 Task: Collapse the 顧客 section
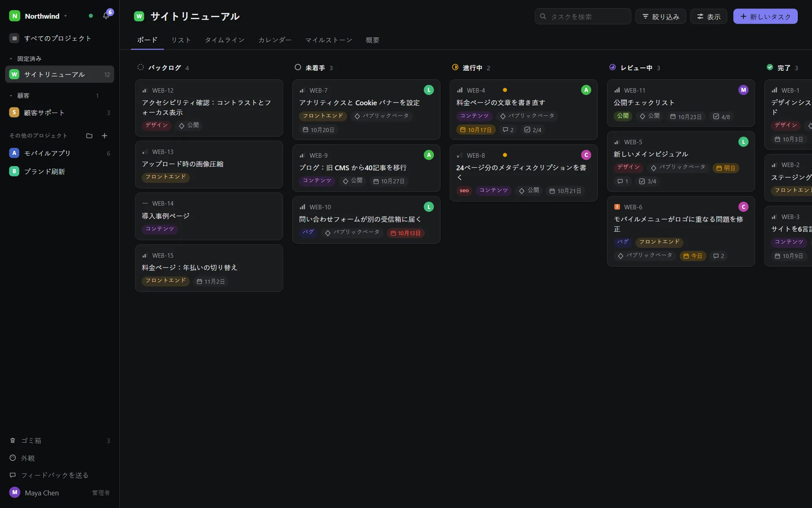(11, 96)
